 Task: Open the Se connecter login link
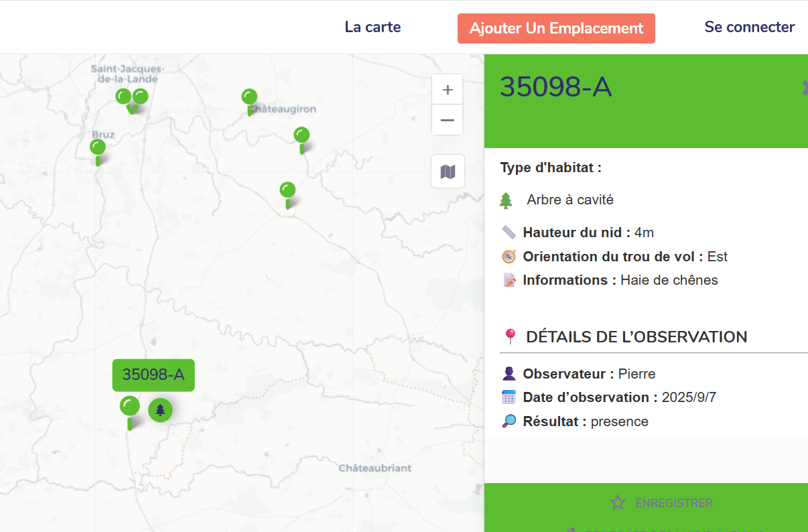pyautogui.click(x=749, y=27)
